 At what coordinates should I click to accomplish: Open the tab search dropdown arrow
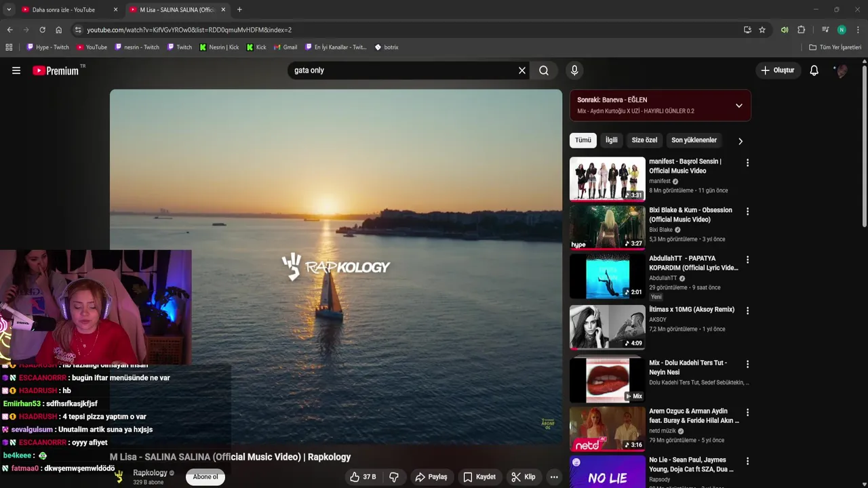pos(8,9)
